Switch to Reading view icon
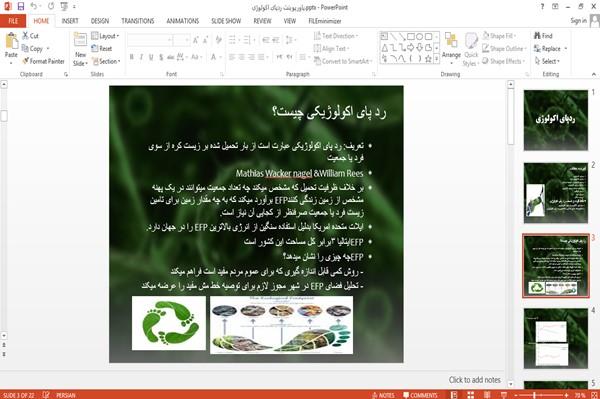 click(x=487, y=395)
